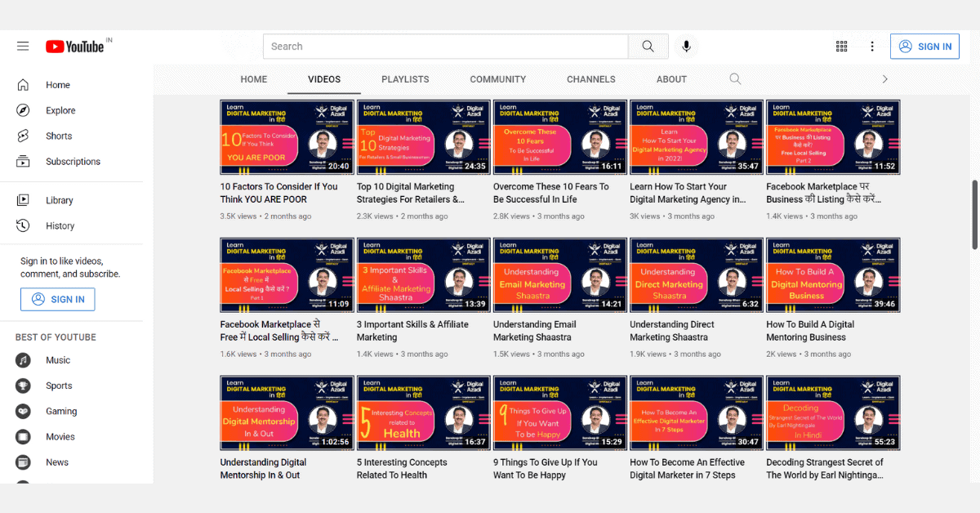Open thumbnail of 5 Interesting Concepts Health
Screen dimensions: 980x513
coord(423,413)
